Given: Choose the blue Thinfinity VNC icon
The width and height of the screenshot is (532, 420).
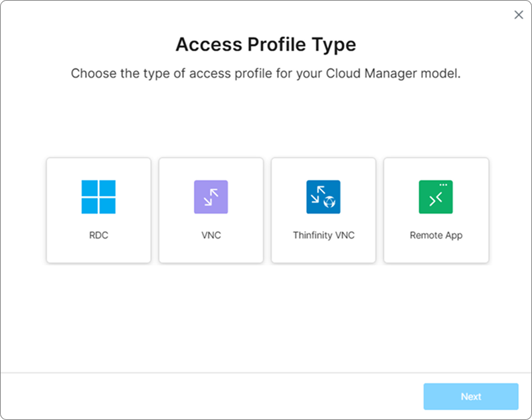Looking at the screenshot, I should (x=323, y=197).
